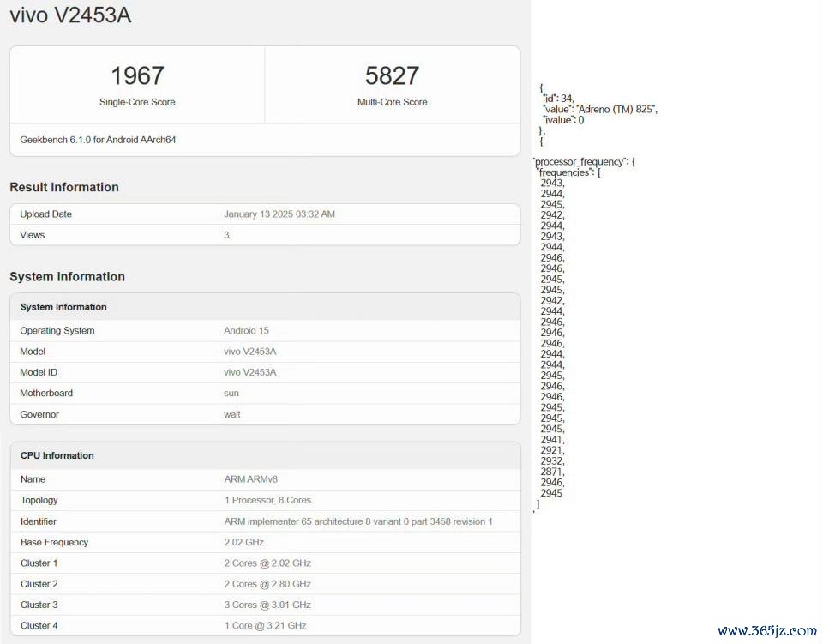The image size is (823, 644).
Task: Select the 'Adreno (TM) 825' JSON value
Action: point(616,109)
